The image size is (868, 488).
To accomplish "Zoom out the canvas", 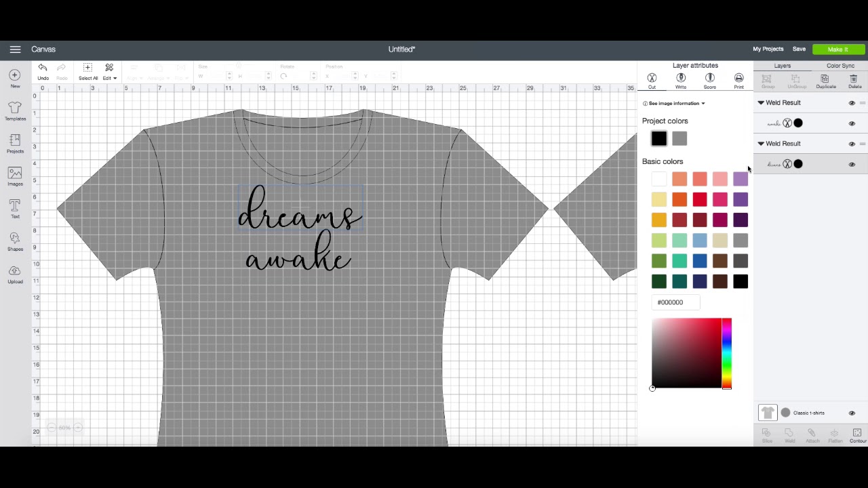I will click(x=51, y=428).
